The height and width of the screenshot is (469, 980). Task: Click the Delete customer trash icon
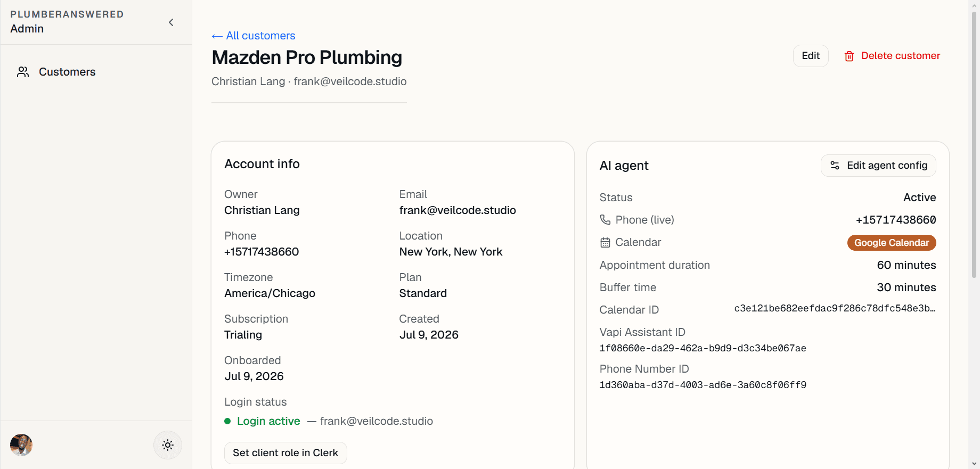pos(850,56)
